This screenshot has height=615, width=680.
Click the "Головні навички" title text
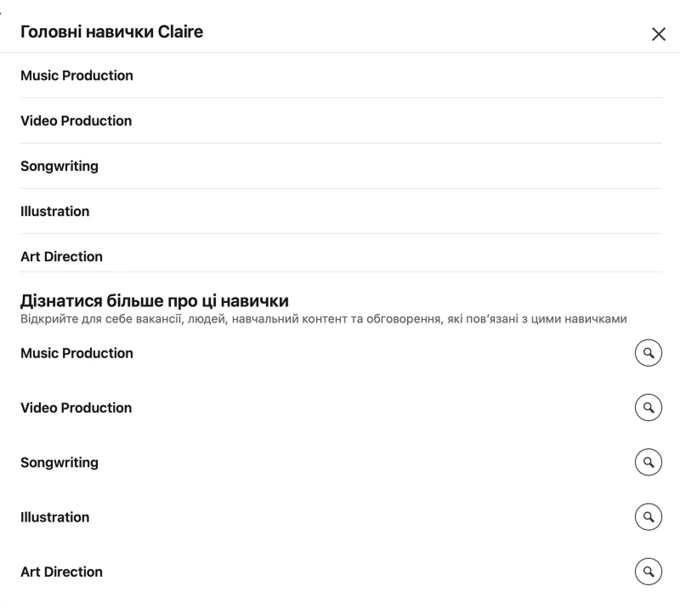coord(95,32)
